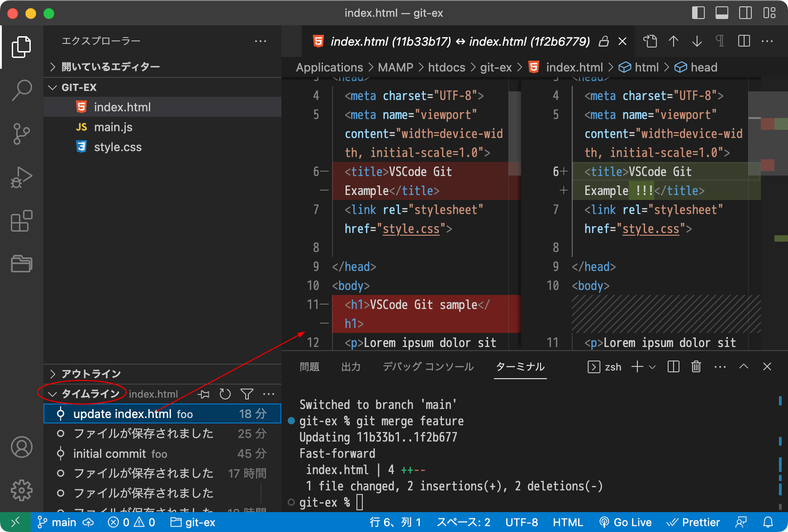788x532 pixels.
Task: Toggle the primary sidebar layout button
Action: point(698,13)
